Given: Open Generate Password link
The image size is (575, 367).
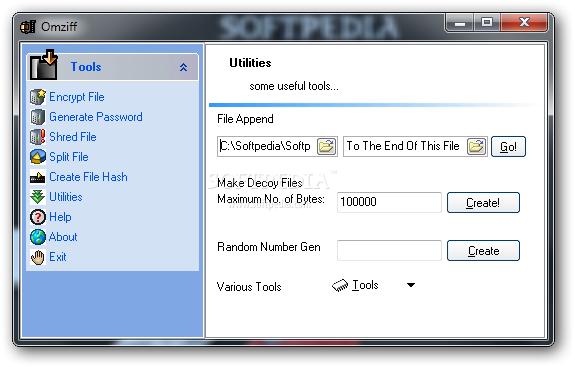Looking at the screenshot, I should pyautogui.click(x=96, y=117).
